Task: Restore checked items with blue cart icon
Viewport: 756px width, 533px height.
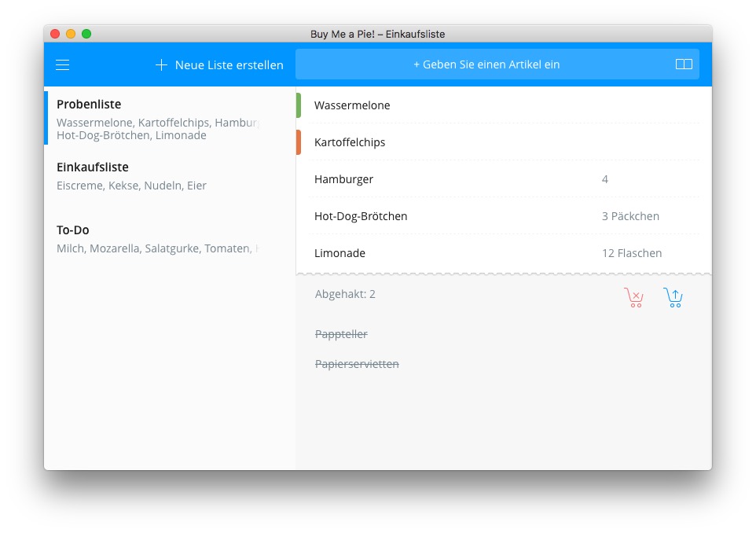Action: (x=673, y=297)
